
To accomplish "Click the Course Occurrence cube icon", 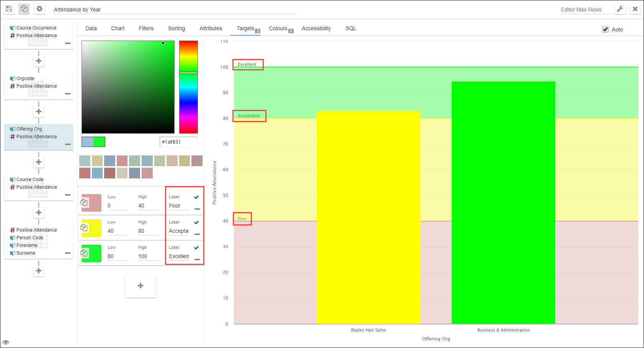I will click(12, 27).
